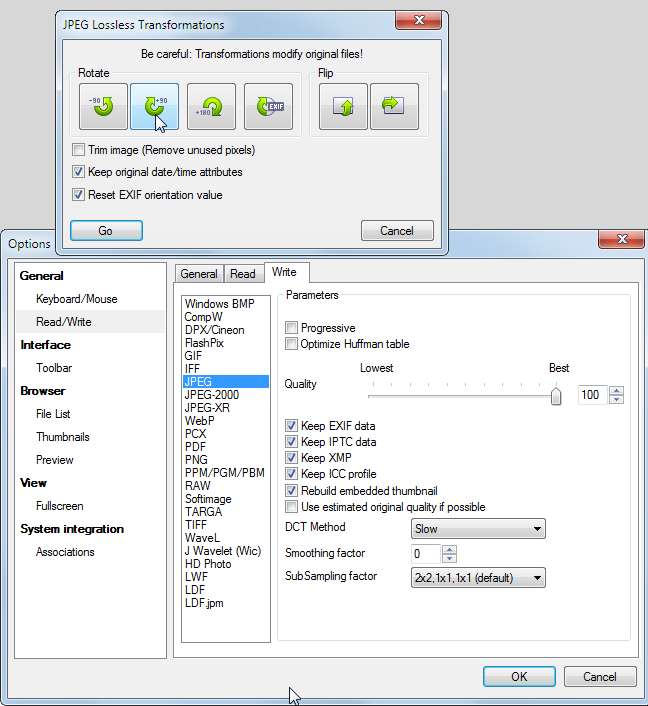
Task: Enable Trim image checkbox
Action: point(78,149)
